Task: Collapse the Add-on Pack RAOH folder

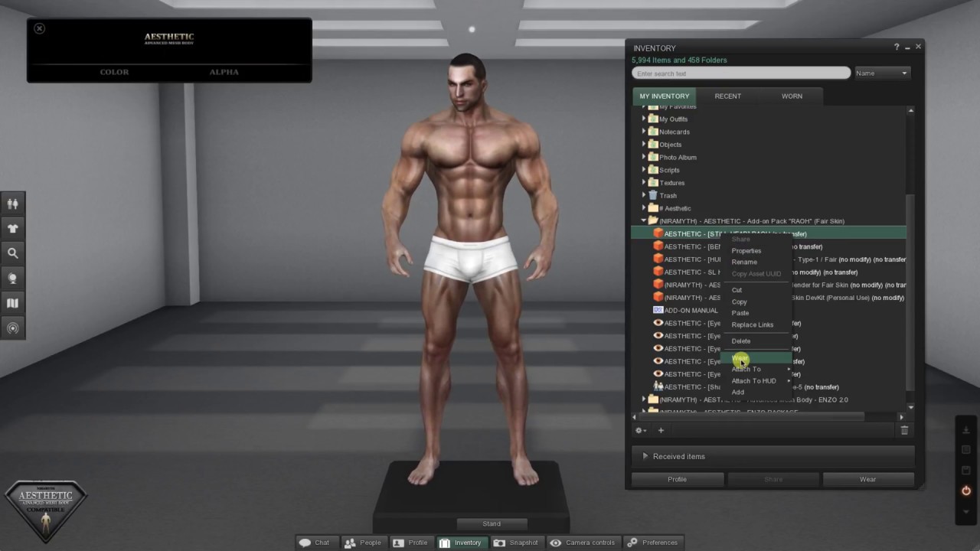Action: pos(644,220)
